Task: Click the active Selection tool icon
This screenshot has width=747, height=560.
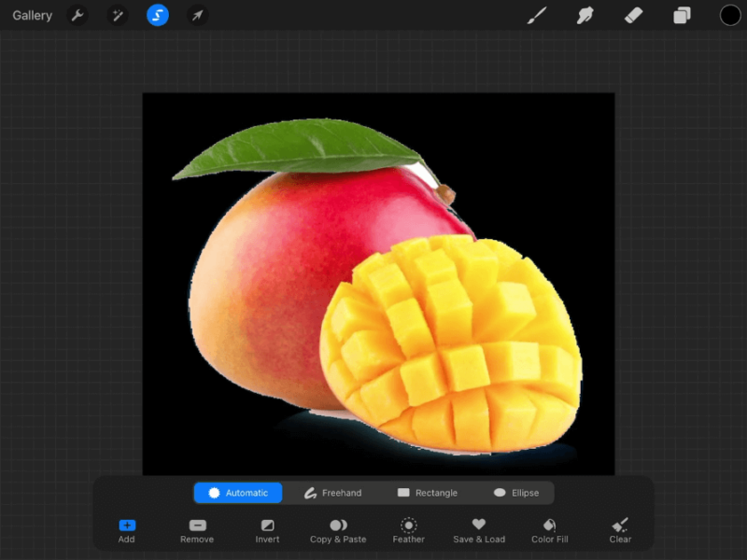Action: [x=157, y=15]
